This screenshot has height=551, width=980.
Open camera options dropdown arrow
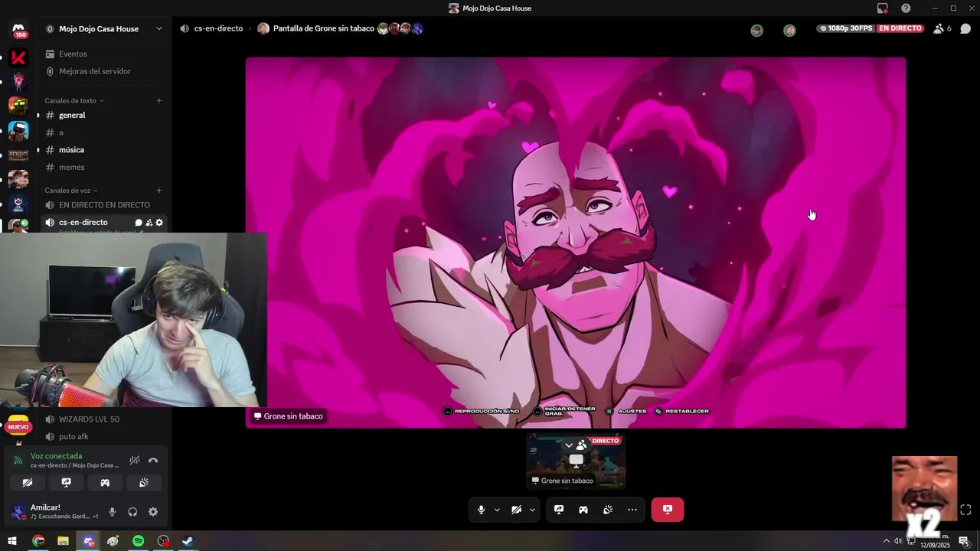point(532,510)
